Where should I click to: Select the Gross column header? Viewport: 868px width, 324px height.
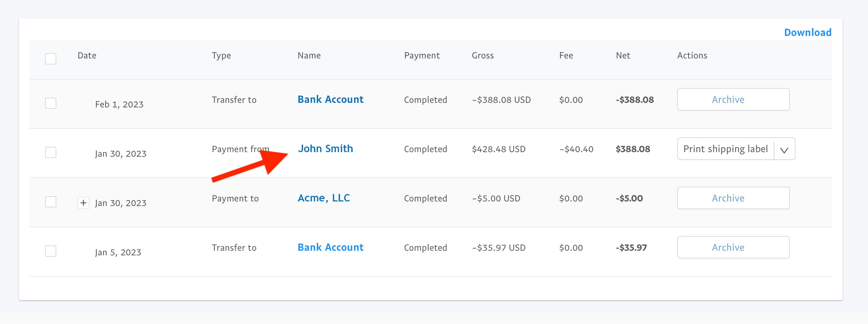[x=483, y=55]
